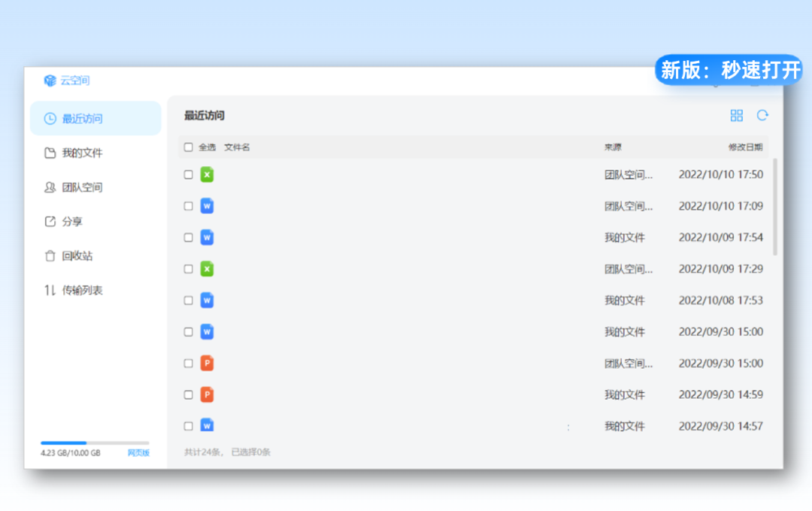Click the date 2022/10/10 17:50
Screen dimensions: 812x511
(721, 175)
